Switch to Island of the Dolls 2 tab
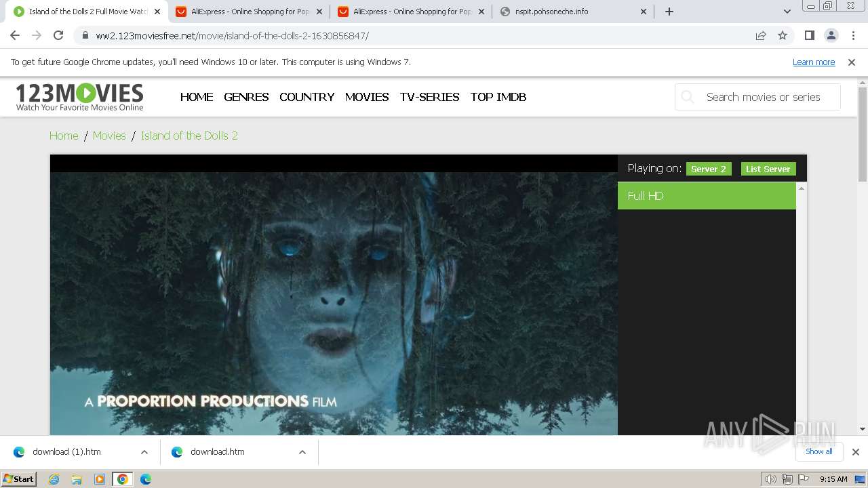Viewport: 868px width, 488px height. click(88, 12)
